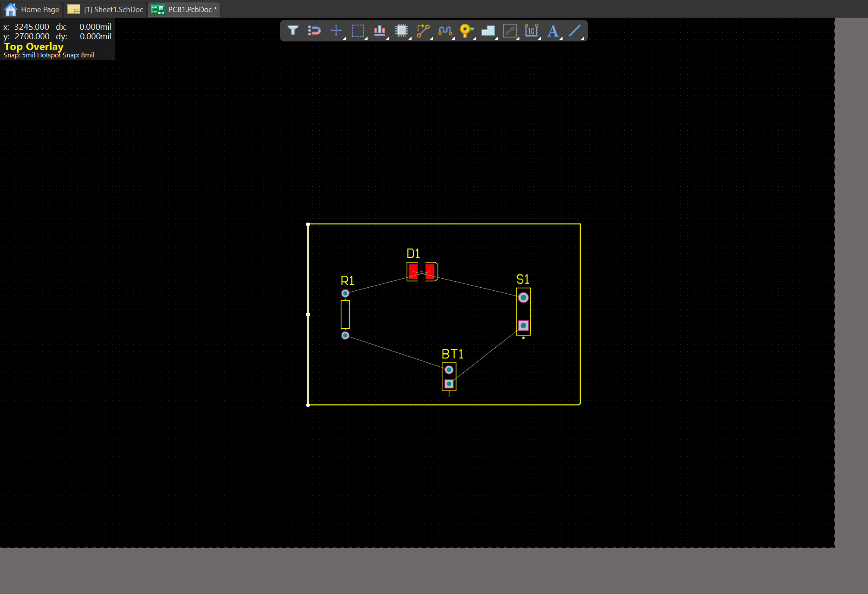This screenshot has height=594, width=868.
Task: Click the square pad of S1
Action: (523, 326)
